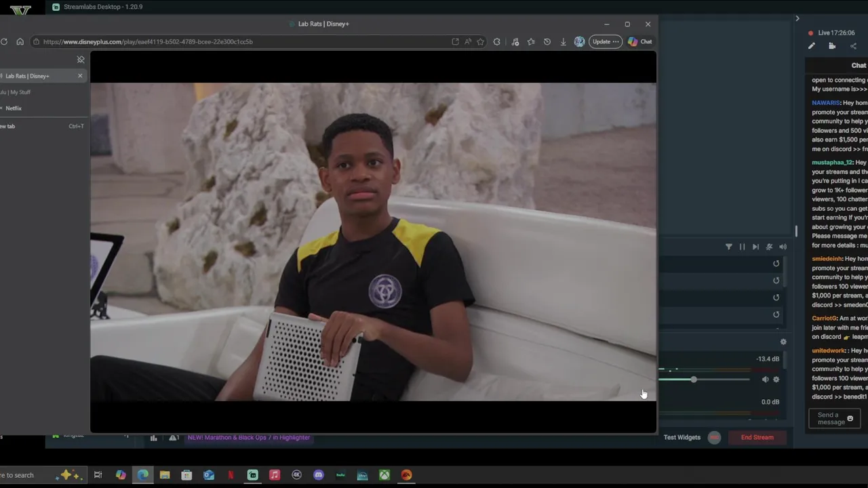
Task: Open the browser extensions icon
Action: tap(497, 41)
